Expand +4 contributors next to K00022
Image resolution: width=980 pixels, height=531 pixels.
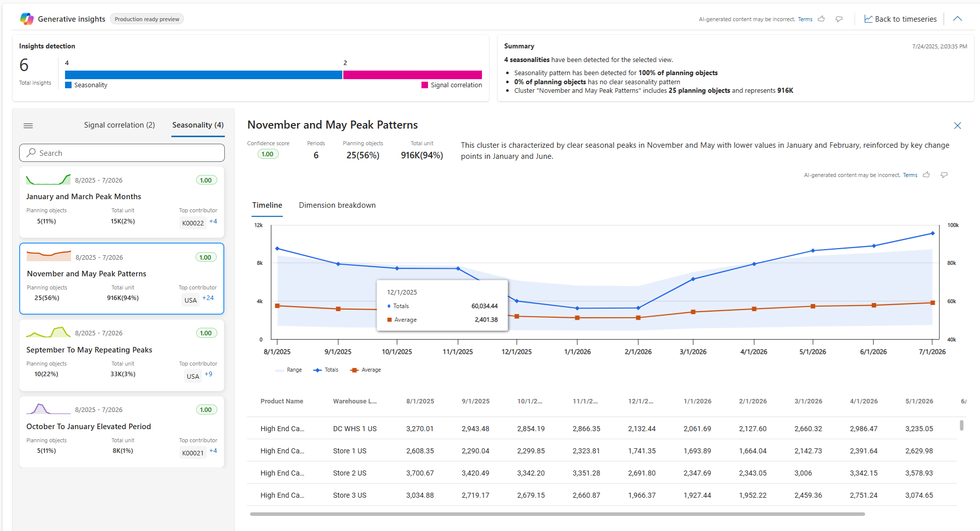[x=213, y=221]
